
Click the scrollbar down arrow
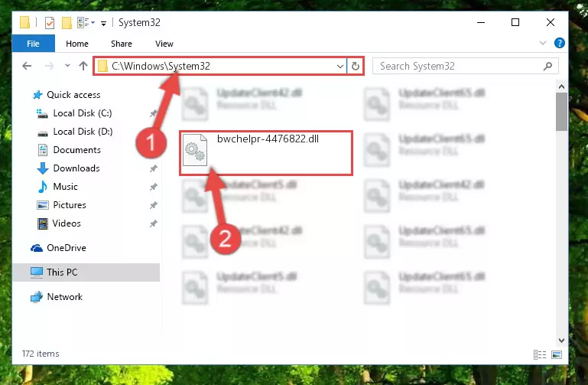tap(561, 341)
